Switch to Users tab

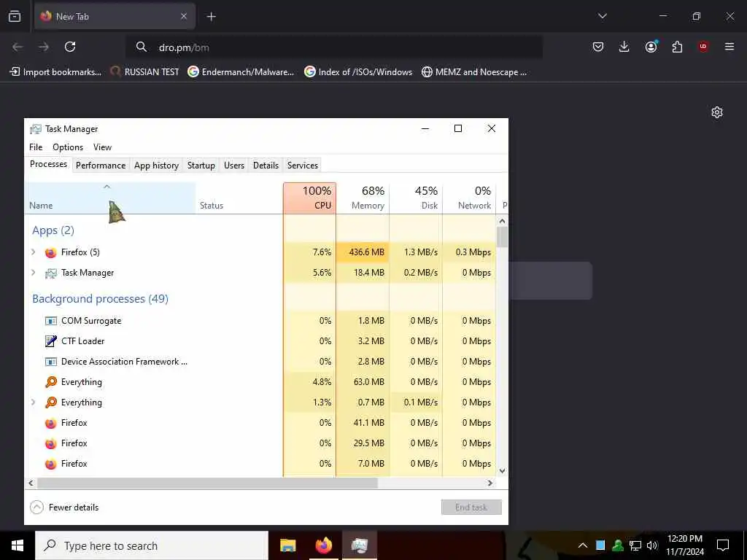pos(234,166)
